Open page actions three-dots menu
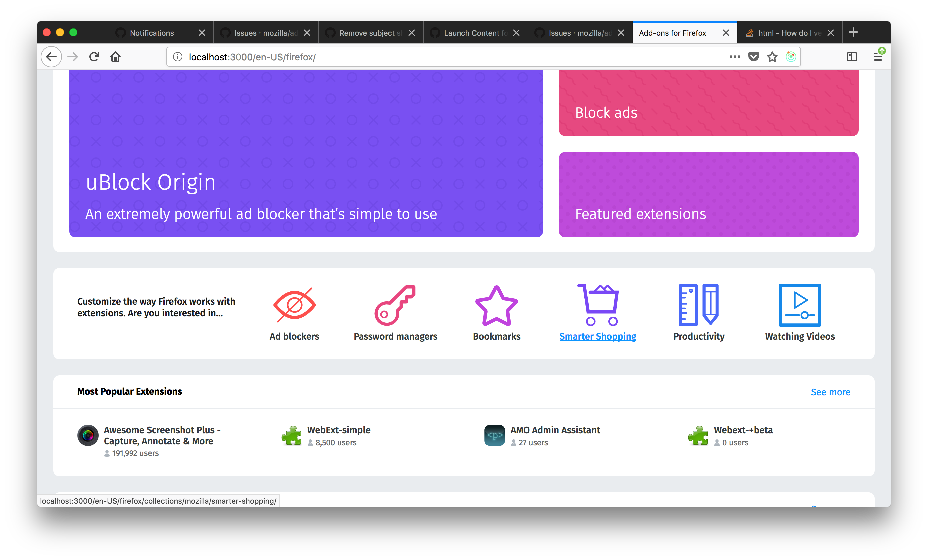928x560 pixels. 734,57
